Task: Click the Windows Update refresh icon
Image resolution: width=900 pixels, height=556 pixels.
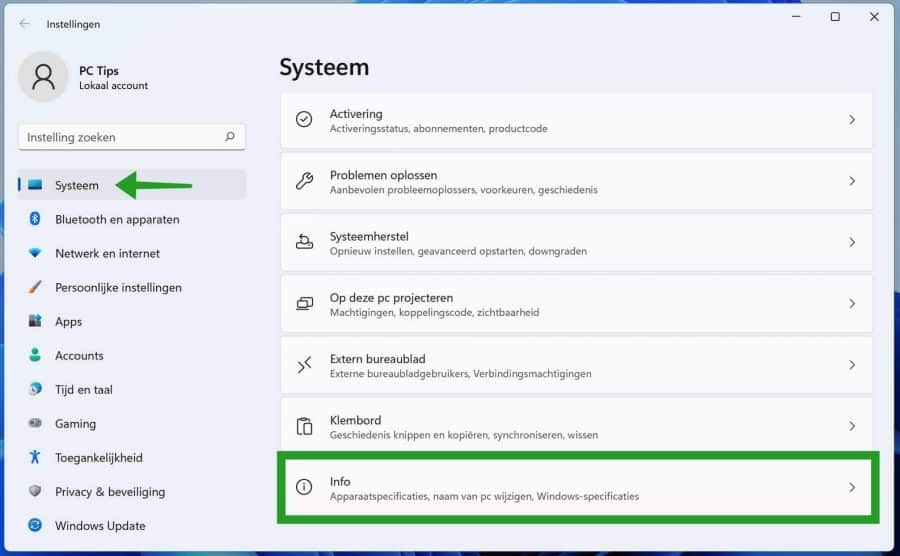Action: point(35,525)
